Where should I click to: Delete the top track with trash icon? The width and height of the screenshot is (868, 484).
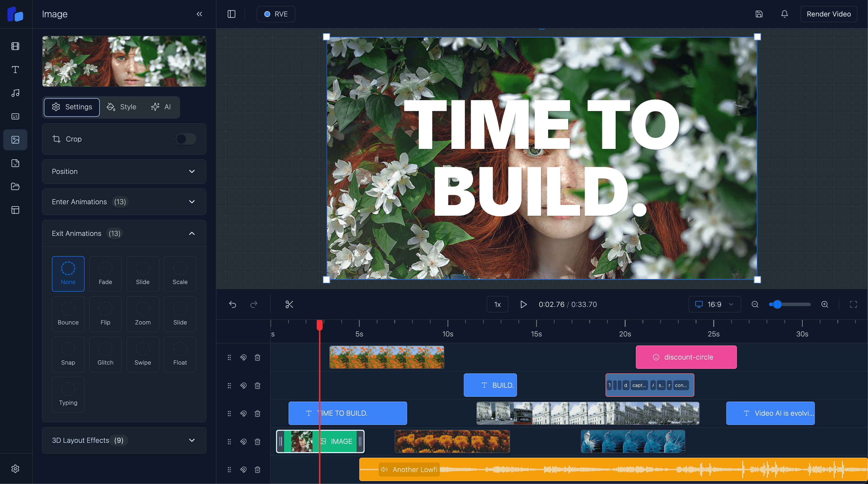(257, 357)
